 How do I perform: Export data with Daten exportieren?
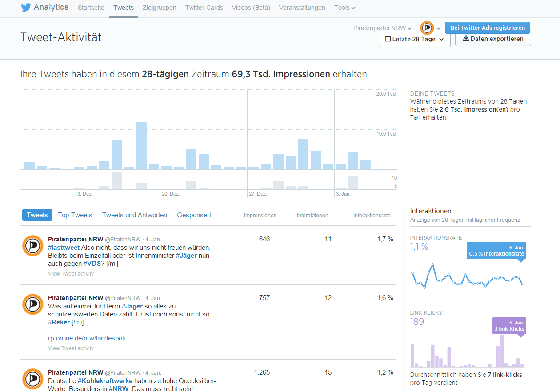[x=493, y=39]
